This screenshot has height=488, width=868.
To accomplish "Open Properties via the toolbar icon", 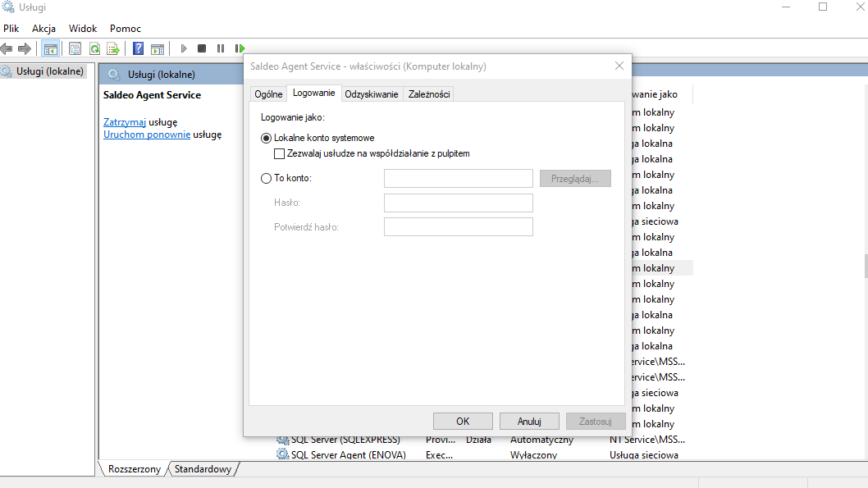I will 75,48.
